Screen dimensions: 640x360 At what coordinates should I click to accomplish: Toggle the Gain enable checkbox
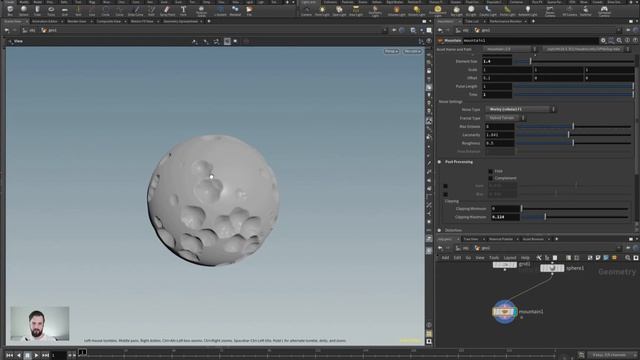coord(445,186)
